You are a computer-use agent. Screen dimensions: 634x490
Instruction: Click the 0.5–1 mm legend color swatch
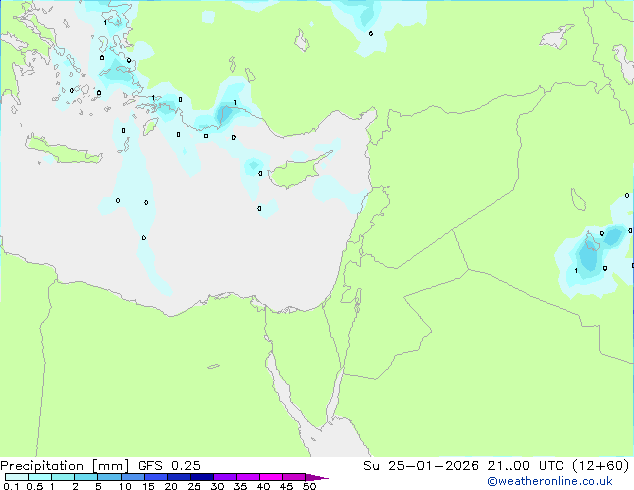point(40,477)
